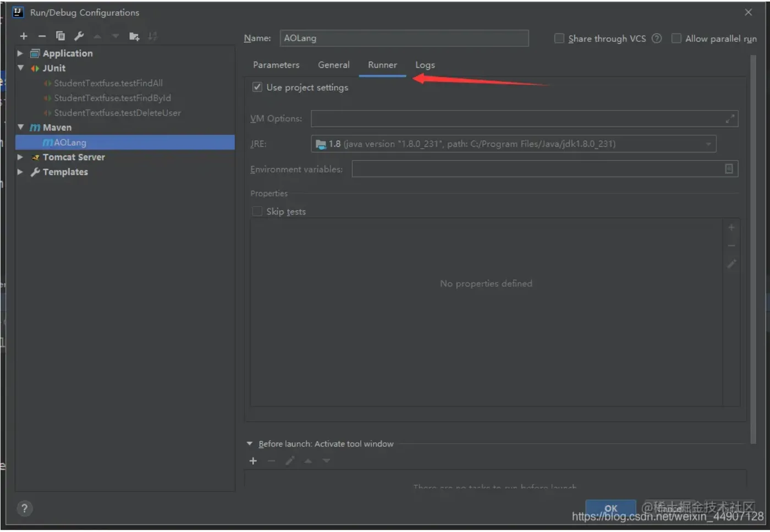This screenshot has height=532, width=770.
Task: Click the JUnit icon in configuration tree
Action: click(35, 68)
